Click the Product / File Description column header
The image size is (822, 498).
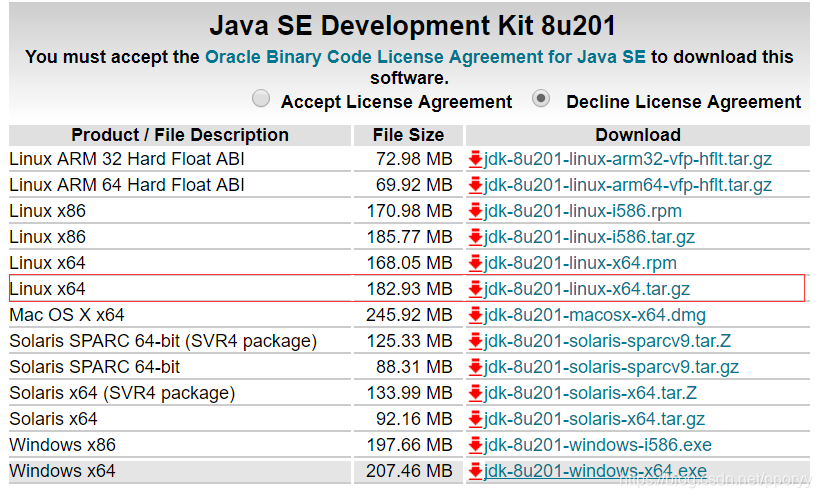[x=180, y=135]
